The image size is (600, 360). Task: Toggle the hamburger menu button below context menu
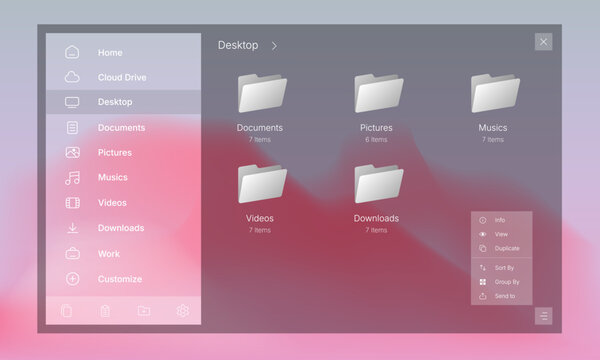pyautogui.click(x=543, y=316)
